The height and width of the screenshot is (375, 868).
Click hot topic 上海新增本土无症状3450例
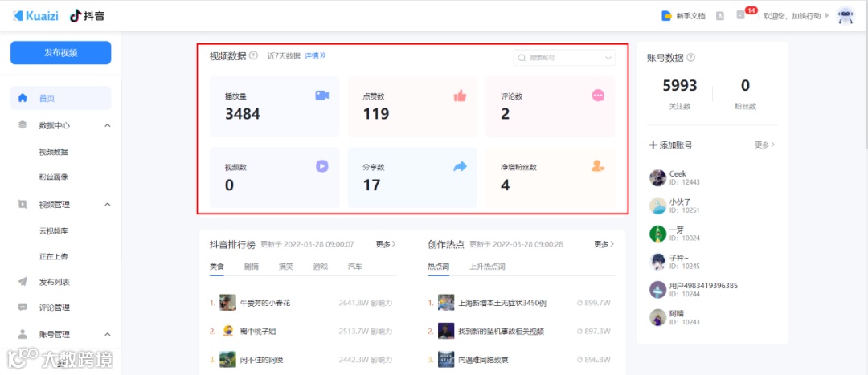pos(502,303)
